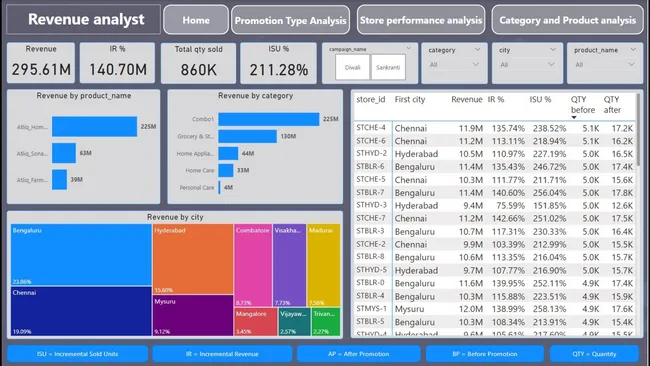Select the STCHE-4 store row
The width and height of the screenshot is (650, 366).
495,128
